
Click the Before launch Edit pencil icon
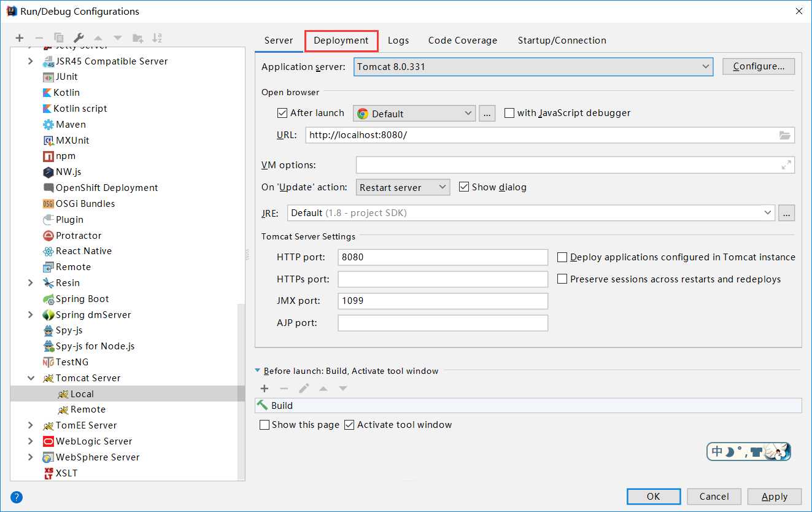pyautogui.click(x=304, y=389)
